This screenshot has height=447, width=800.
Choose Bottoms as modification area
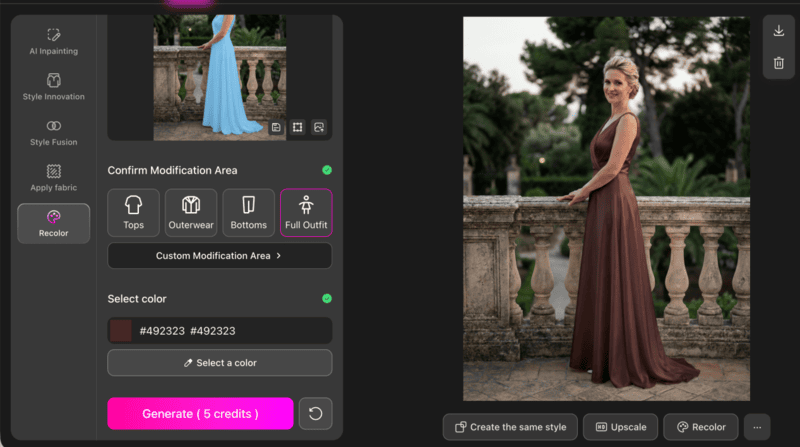point(248,213)
